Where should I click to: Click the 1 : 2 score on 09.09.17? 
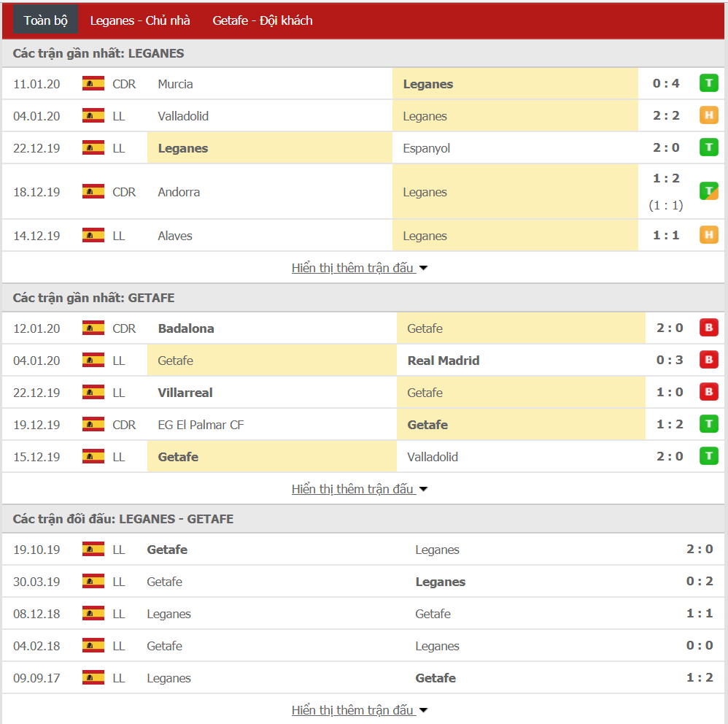(x=700, y=677)
